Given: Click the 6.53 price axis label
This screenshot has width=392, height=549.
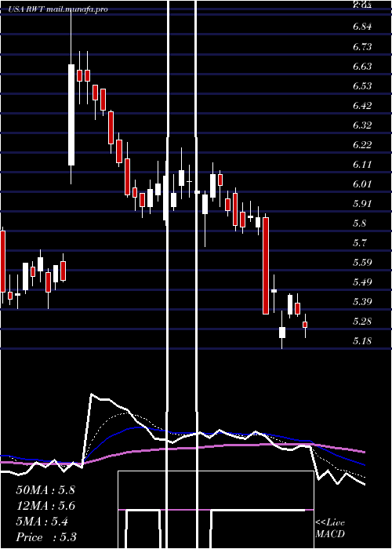Looking at the screenshot, I should [362, 85].
